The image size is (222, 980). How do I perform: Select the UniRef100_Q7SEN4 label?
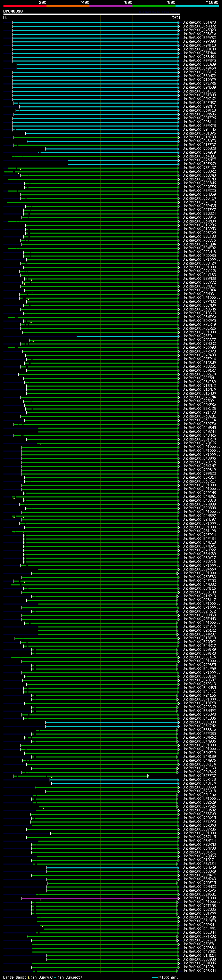[x=199, y=397]
